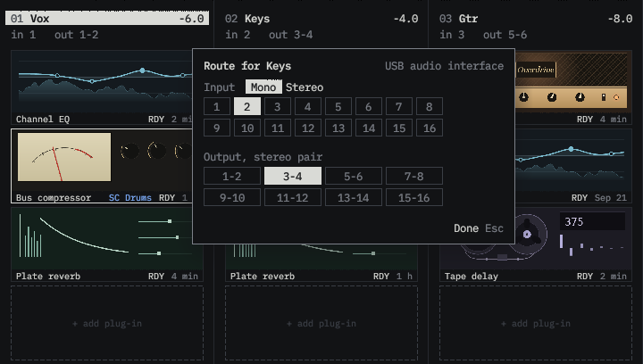Set output stereo pair 15-16
The image size is (643, 364).
coord(413,198)
